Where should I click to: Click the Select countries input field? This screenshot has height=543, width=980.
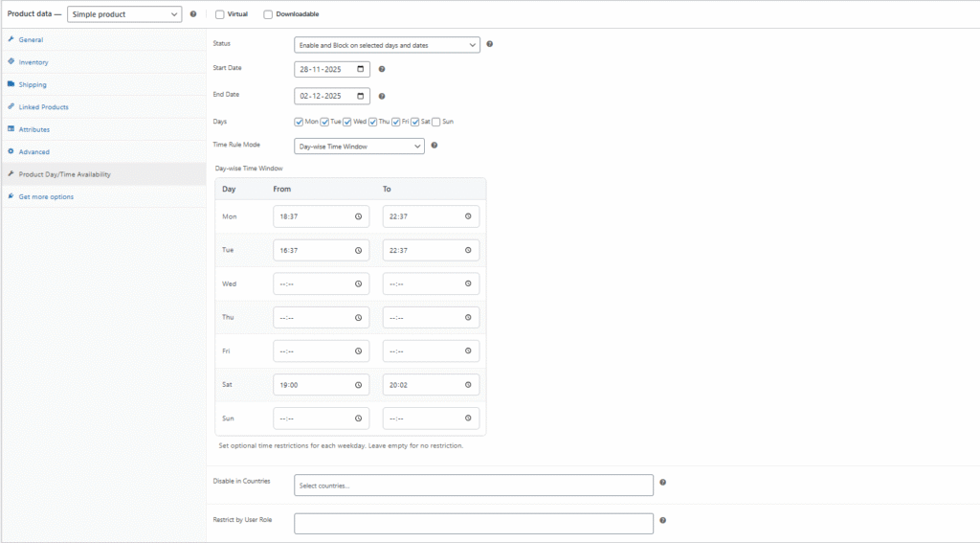[x=474, y=485]
